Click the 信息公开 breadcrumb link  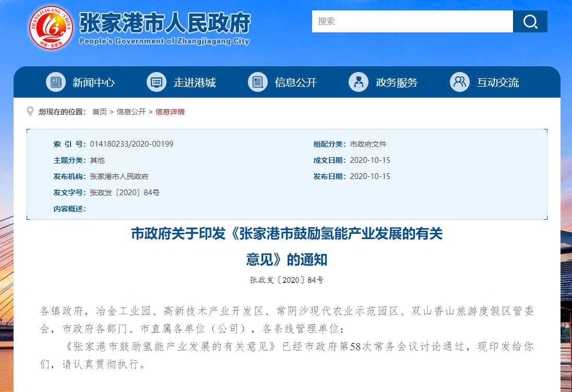coord(131,112)
